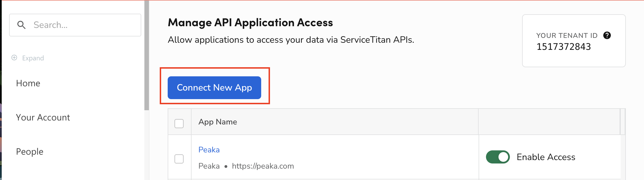The height and width of the screenshot is (180, 644).
Task: Open the People menu item
Action: [x=30, y=152]
